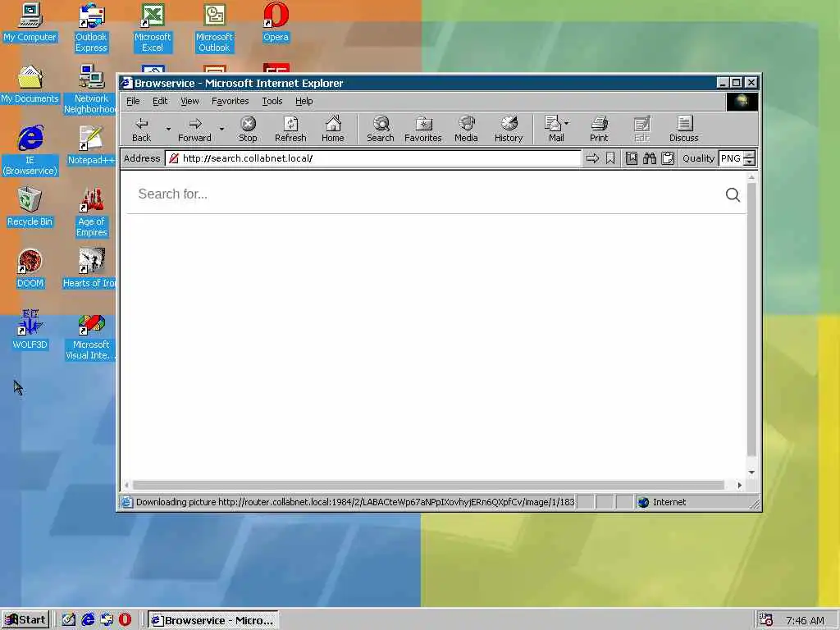
Task: Select the IE (Browservice) desktop icon
Action: [x=30, y=151]
